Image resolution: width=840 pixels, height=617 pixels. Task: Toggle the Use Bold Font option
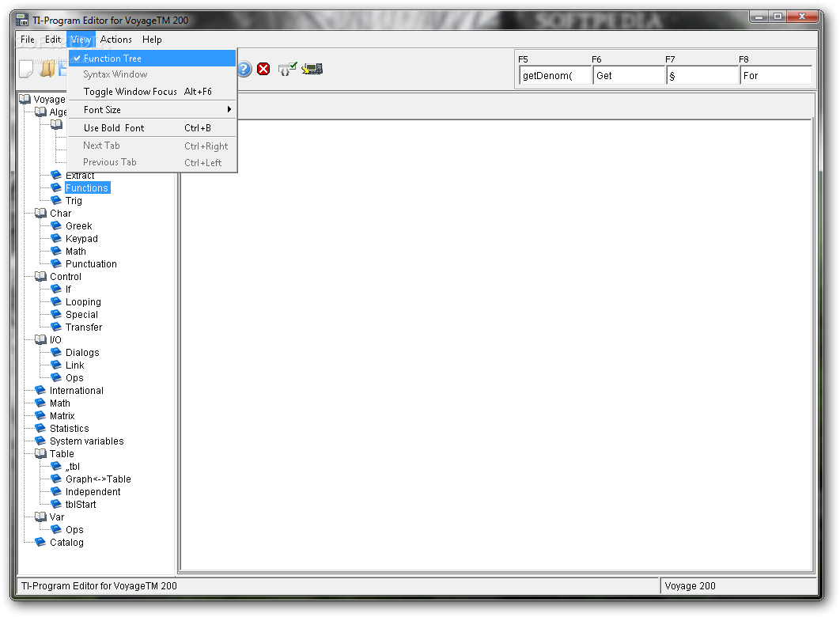152,128
